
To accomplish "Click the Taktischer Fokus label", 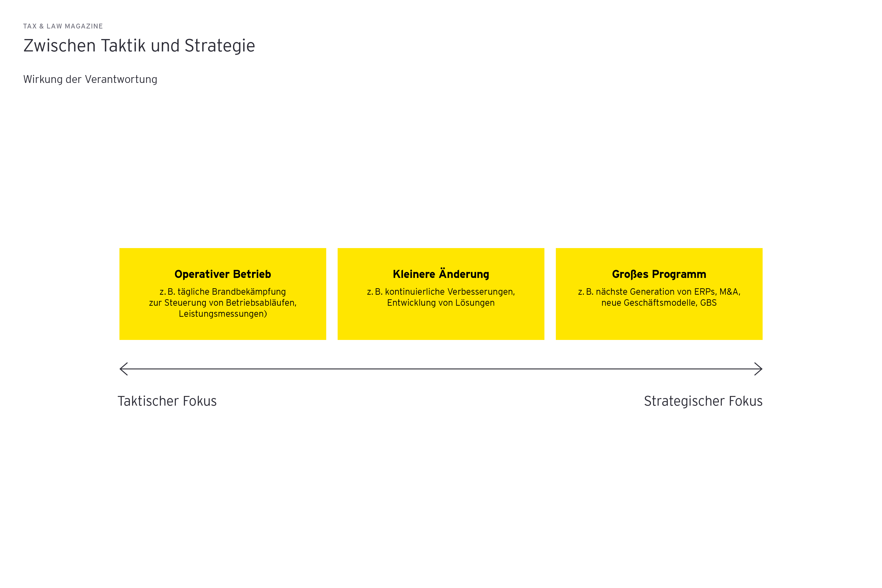I will pyautogui.click(x=167, y=401).
